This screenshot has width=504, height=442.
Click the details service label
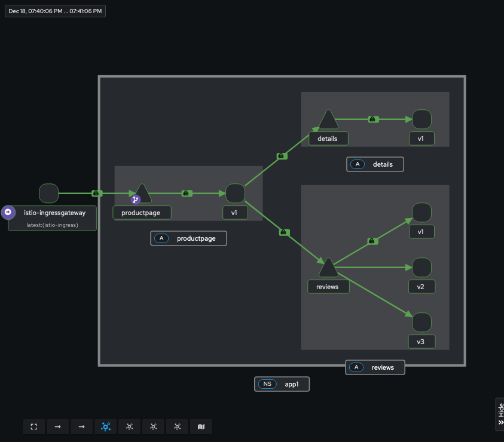click(328, 139)
